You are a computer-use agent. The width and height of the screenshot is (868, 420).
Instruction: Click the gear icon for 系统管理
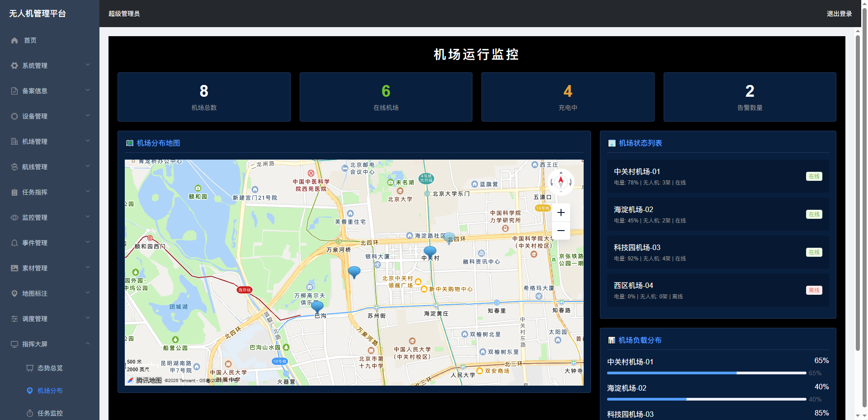(x=14, y=66)
